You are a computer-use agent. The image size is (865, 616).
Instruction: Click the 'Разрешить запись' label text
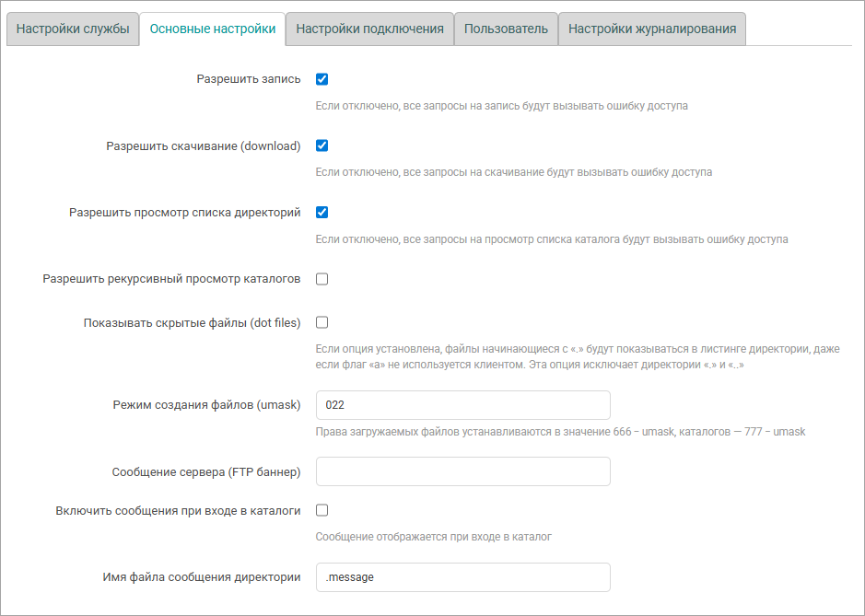point(249,79)
